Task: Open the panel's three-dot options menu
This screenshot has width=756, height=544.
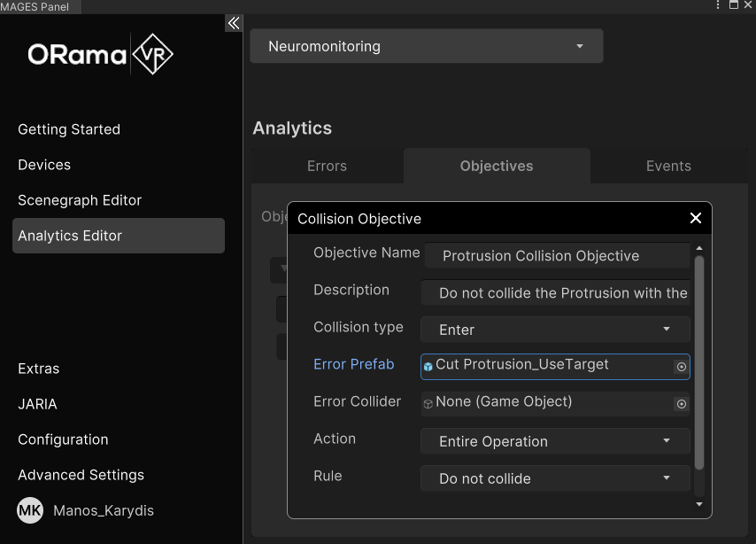Action: (x=718, y=5)
